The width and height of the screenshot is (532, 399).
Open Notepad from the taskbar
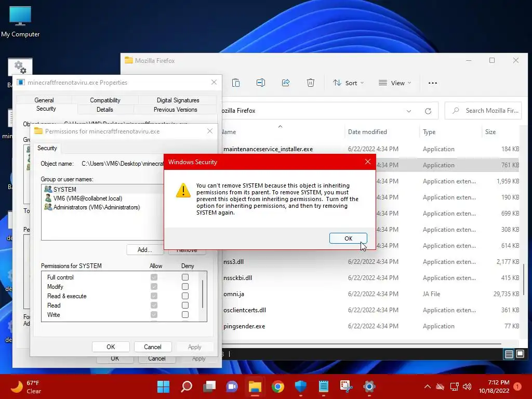323,387
